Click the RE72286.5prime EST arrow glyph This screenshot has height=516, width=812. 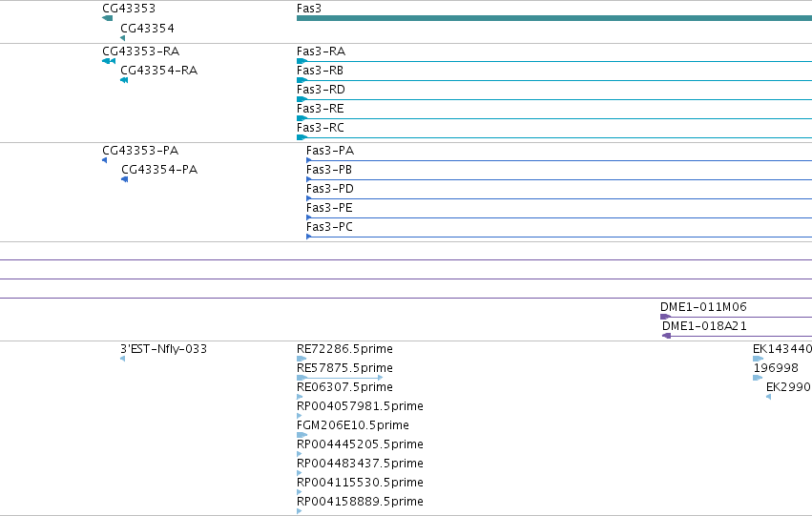[x=302, y=359]
